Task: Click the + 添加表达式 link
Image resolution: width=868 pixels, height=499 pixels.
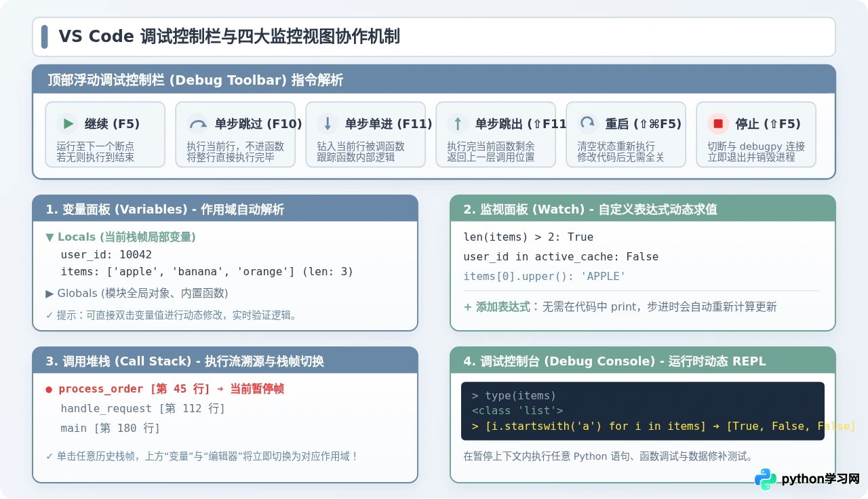Action: point(501,306)
